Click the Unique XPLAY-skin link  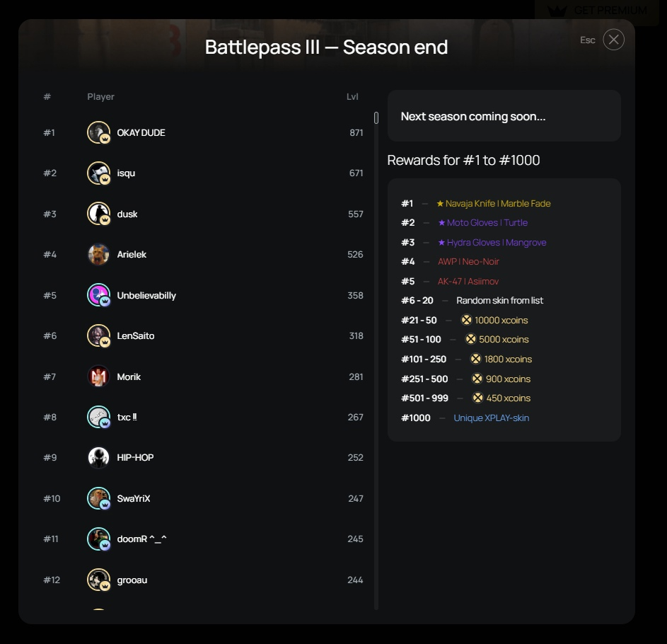(x=492, y=418)
